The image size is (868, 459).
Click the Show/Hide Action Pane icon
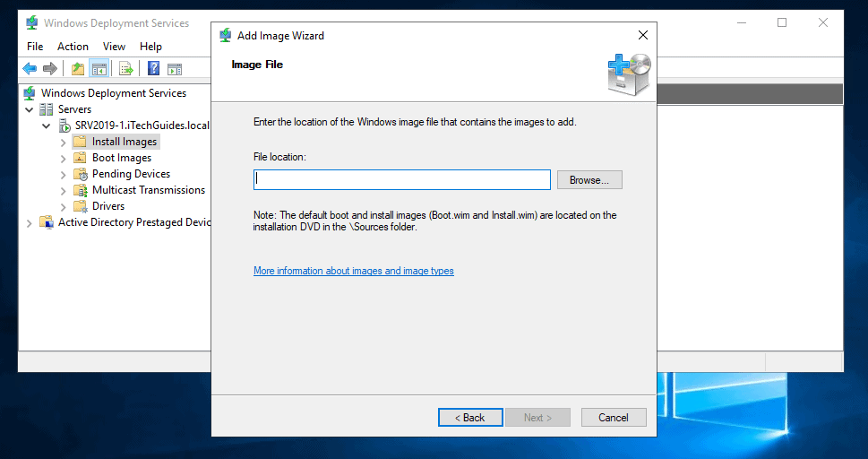pyautogui.click(x=175, y=69)
